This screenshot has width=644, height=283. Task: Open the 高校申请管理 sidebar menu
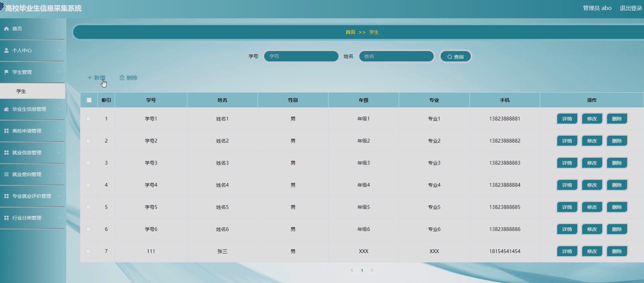tap(32, 131)
